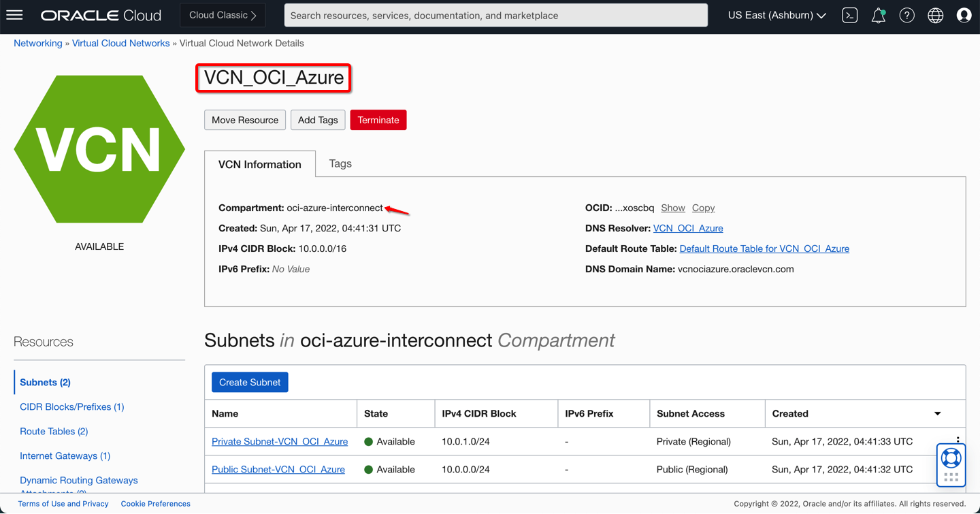The width and height of the screenshot is (980, 514).
Task: Show the full OCID value
Action: (x=672, y=208)
